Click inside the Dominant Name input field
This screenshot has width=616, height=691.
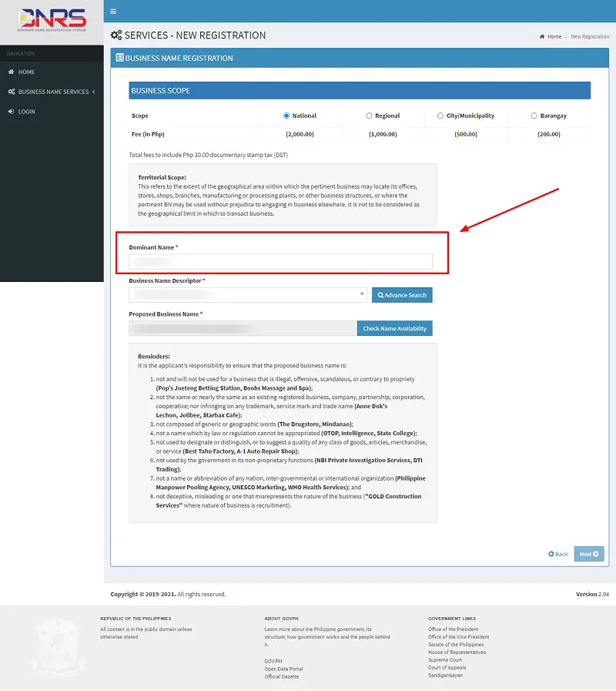(x=281, y=261)
